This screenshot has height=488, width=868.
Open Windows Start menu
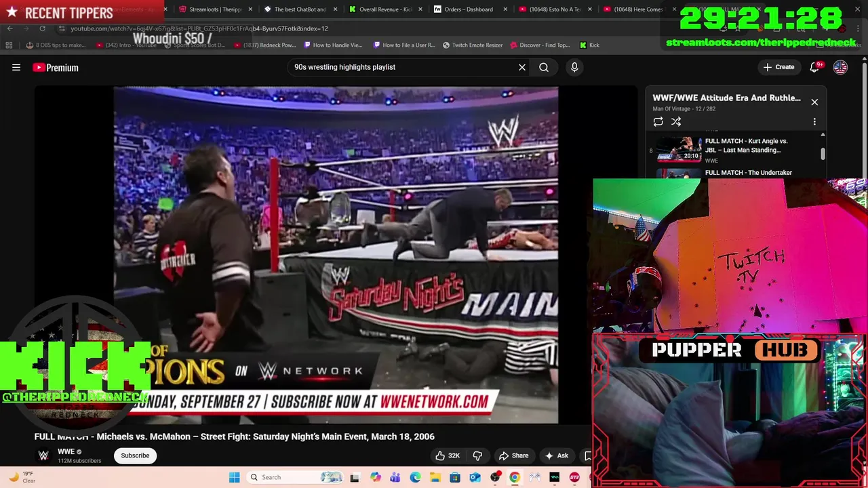tap(234, 477)
